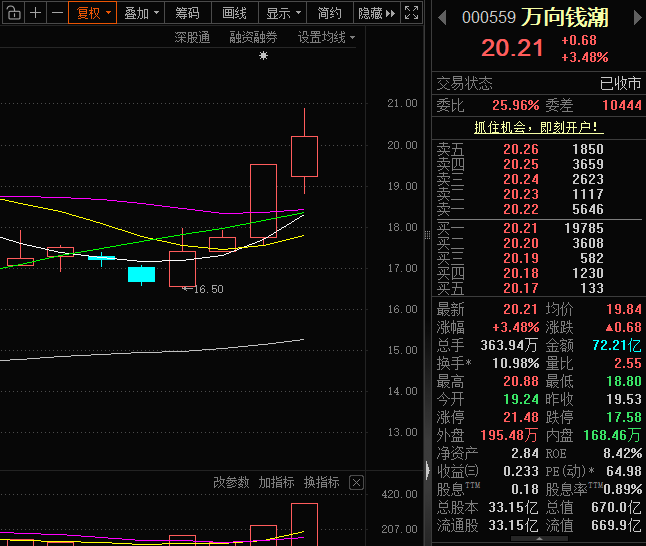Viewport: 646px width, 546px height.
Task: Click the 换手 value 10.98%
Action: click(515, 363)
